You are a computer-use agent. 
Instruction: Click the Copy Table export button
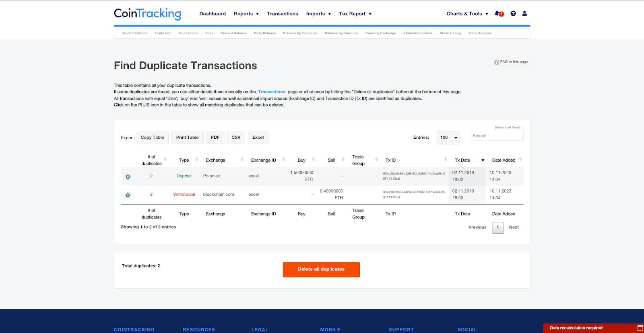tap(152, 138)
